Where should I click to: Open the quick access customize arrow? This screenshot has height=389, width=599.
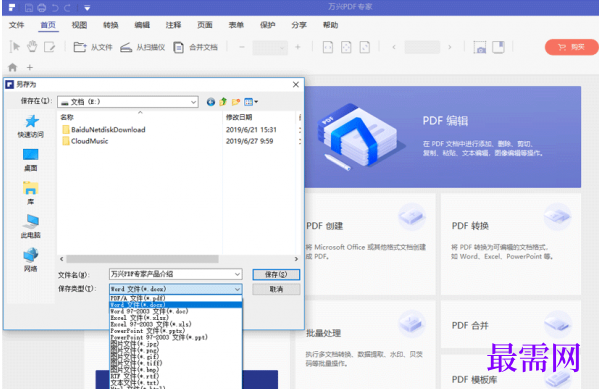pos(87,8)
